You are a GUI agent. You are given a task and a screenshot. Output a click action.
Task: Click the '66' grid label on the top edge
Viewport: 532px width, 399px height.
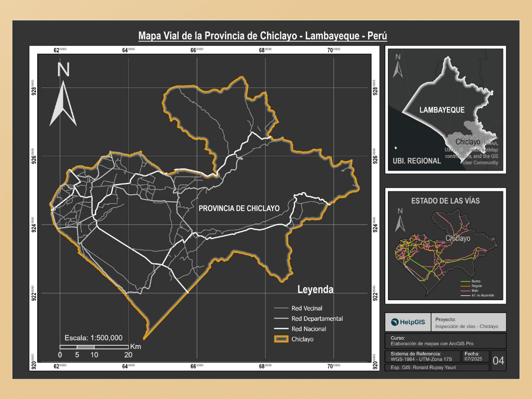coord(197,50)
